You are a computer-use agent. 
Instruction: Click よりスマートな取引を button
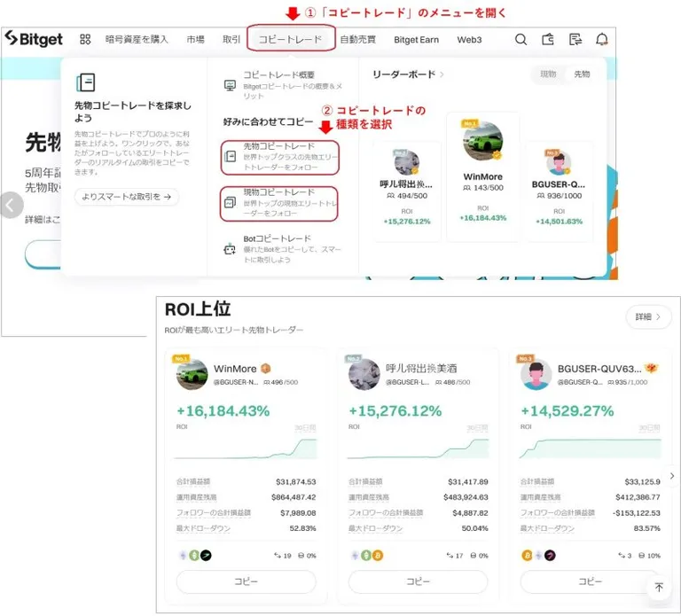127,197
